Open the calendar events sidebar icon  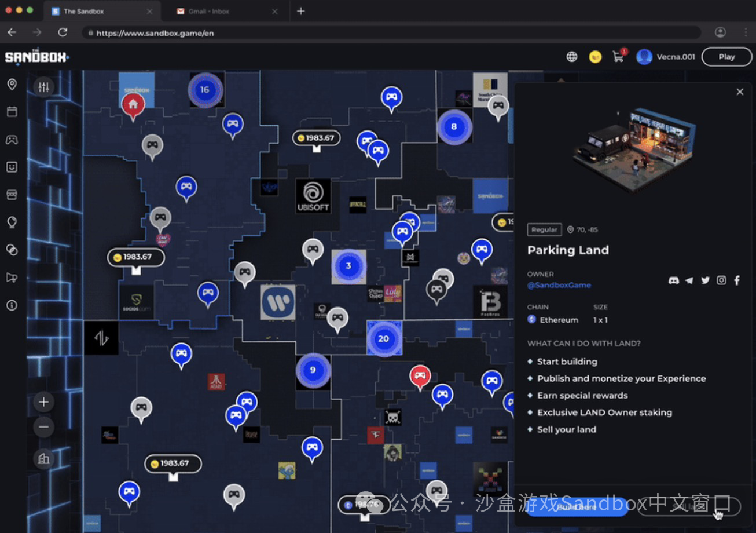pos(12,112)
